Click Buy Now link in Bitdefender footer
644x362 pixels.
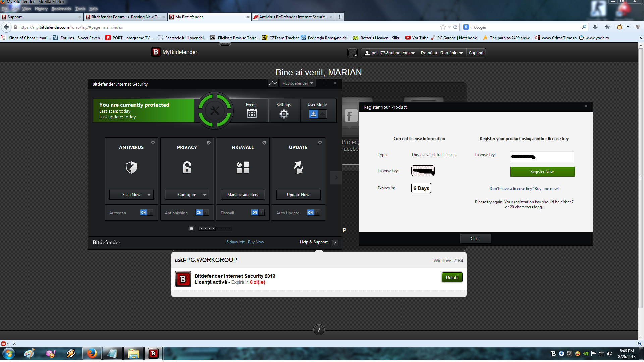coord(256,242)
